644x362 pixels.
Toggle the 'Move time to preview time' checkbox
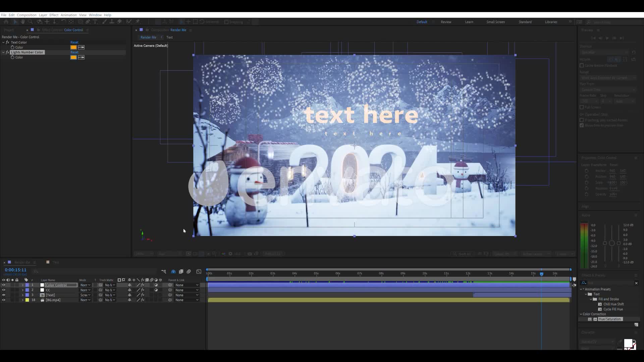tap(582, 125)
